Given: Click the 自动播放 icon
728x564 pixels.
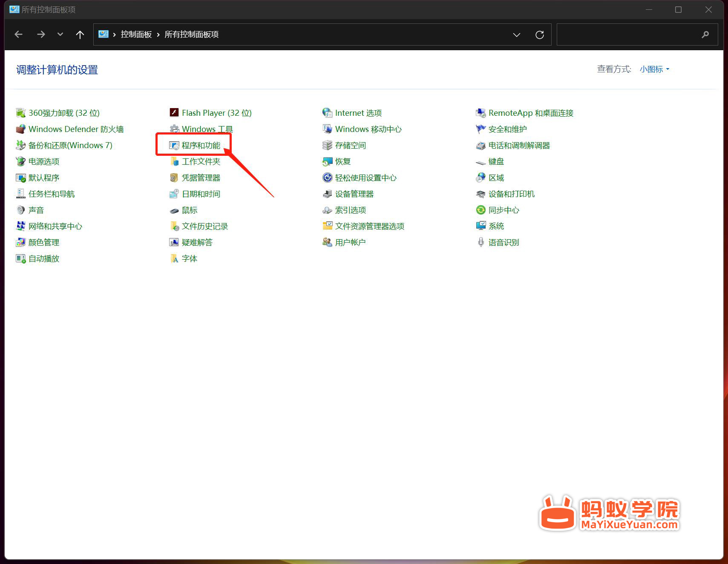Looking at the screenshot, I should pyautogui.click(x=20, y=258).
